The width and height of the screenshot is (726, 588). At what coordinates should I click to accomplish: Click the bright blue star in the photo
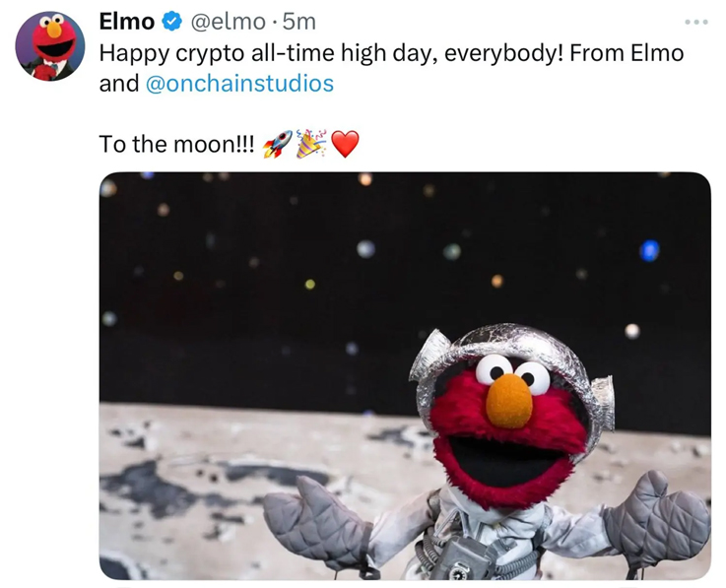tap(649, 250)
